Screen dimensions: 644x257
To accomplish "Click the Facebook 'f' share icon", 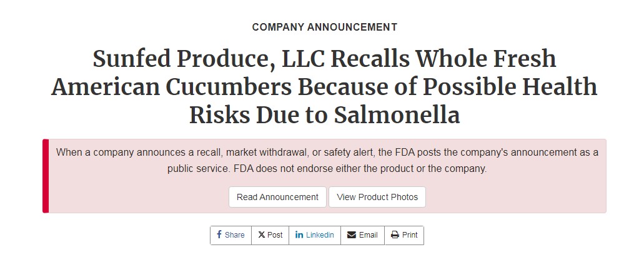I will pyautogui.click(x=219, y=234).
